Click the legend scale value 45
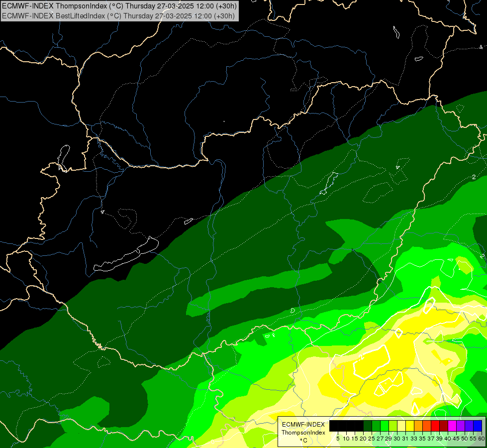This screenshot has width=487, height=448. 456,439
